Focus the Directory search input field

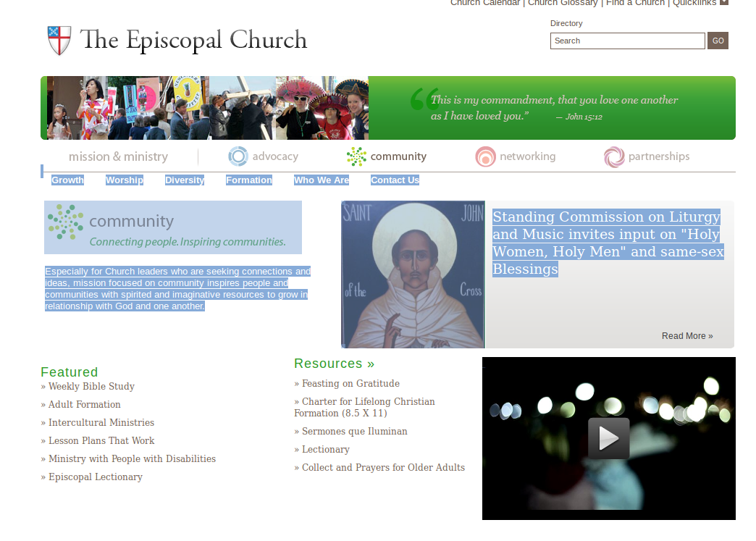pyautogui.click(x=627, y=41)
